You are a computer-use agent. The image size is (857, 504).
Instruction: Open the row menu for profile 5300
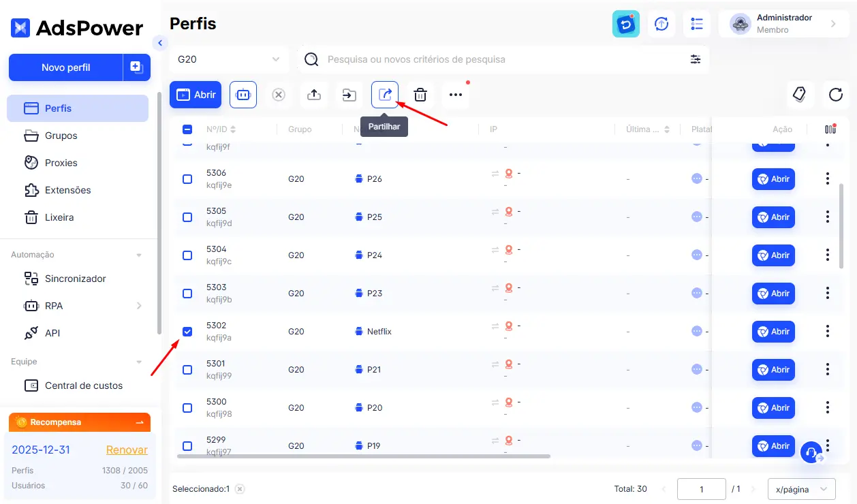[828, 407]
